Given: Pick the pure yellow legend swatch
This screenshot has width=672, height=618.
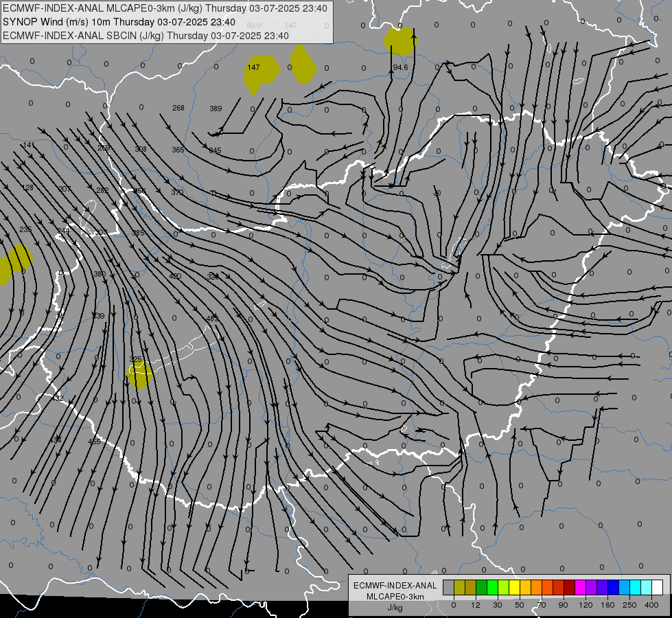Looking at the screenshot, I should pos(514,587).
